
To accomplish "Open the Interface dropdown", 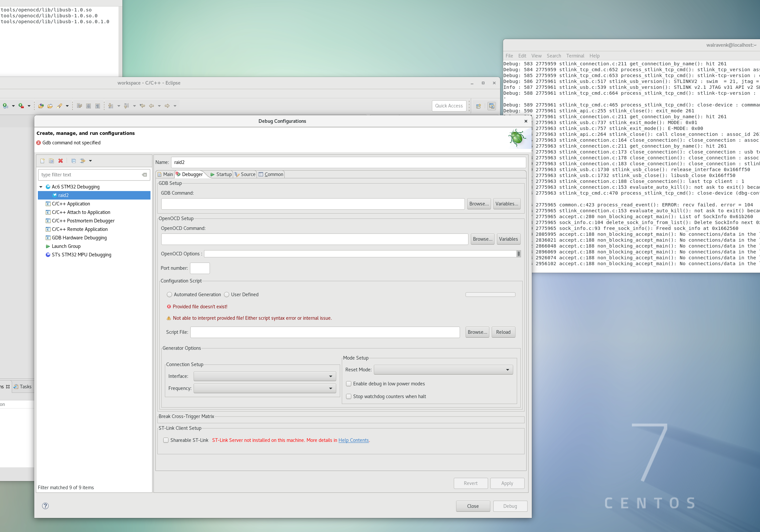I will point(264,376).
